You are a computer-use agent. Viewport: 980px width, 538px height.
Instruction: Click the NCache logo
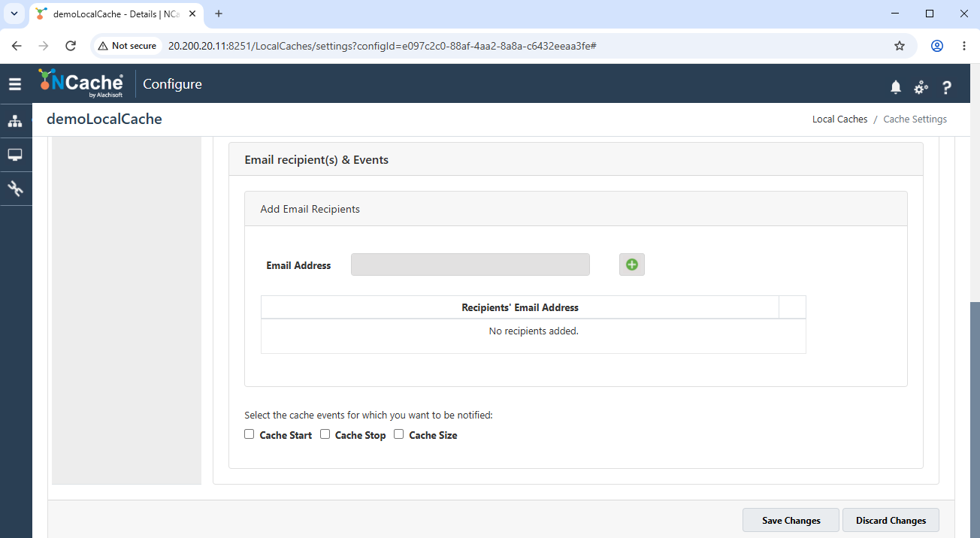click(x=81, y=83)
